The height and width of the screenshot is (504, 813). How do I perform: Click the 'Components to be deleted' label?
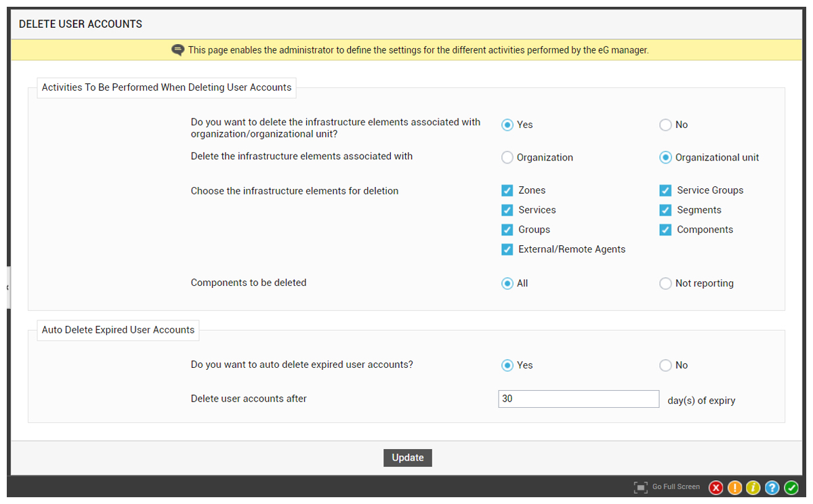[x=249, y=282]
